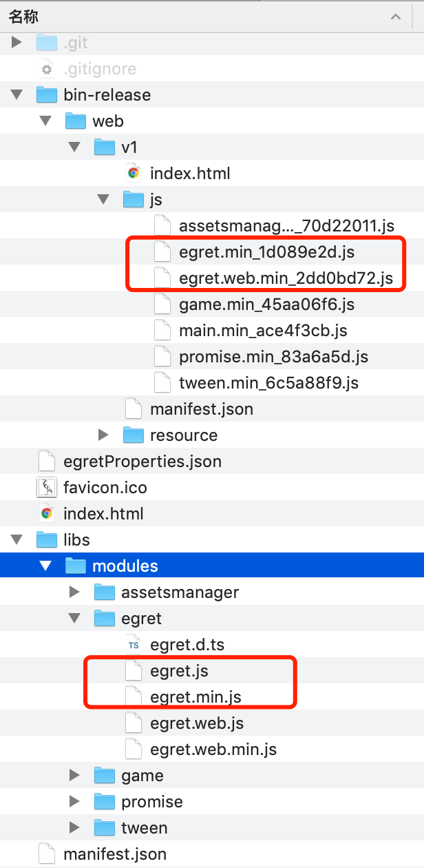424x868 pixels.
Task: Click file icon of egret.min_1d089e2d.js
Action: 162,252
